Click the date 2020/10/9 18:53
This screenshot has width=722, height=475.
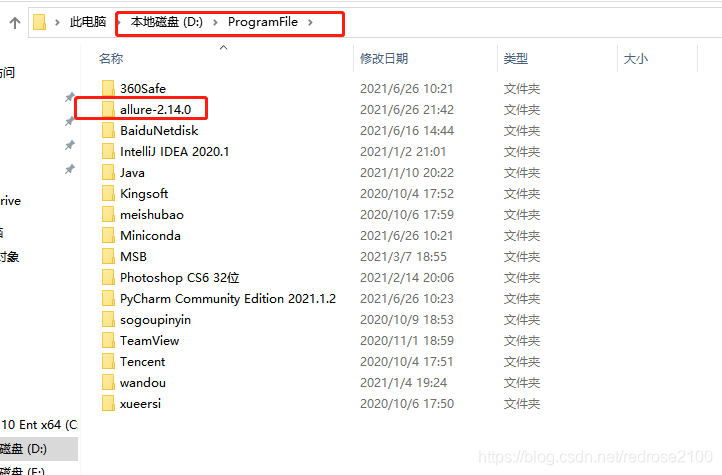point(407,319)
